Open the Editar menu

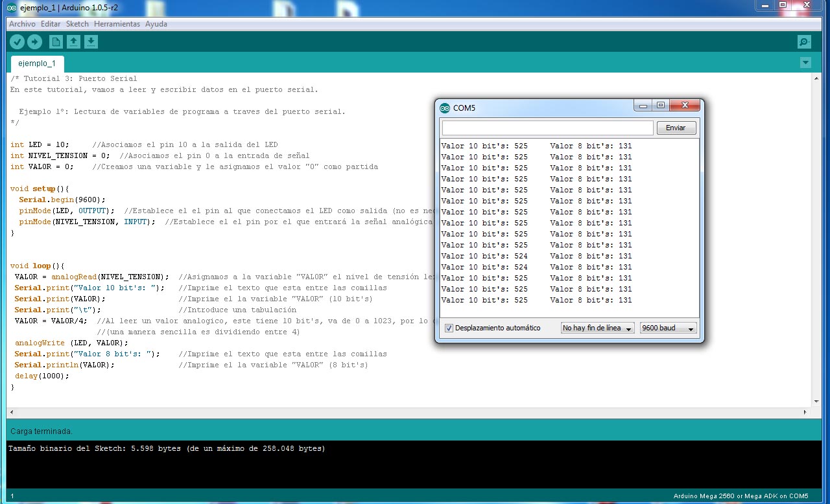point(51,24)
